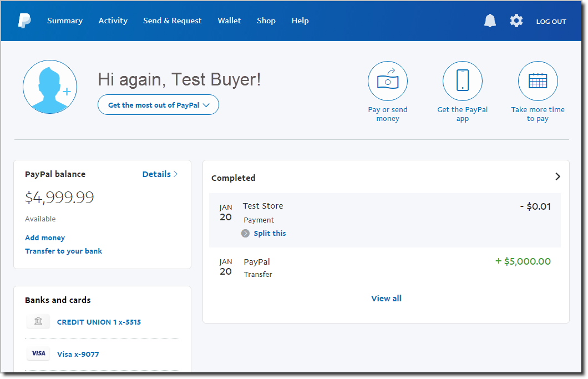Image resolution: width=588 pixels, height=379 pixels.
Task: Click the Pay or send money icon
Action: pos(388,81)
